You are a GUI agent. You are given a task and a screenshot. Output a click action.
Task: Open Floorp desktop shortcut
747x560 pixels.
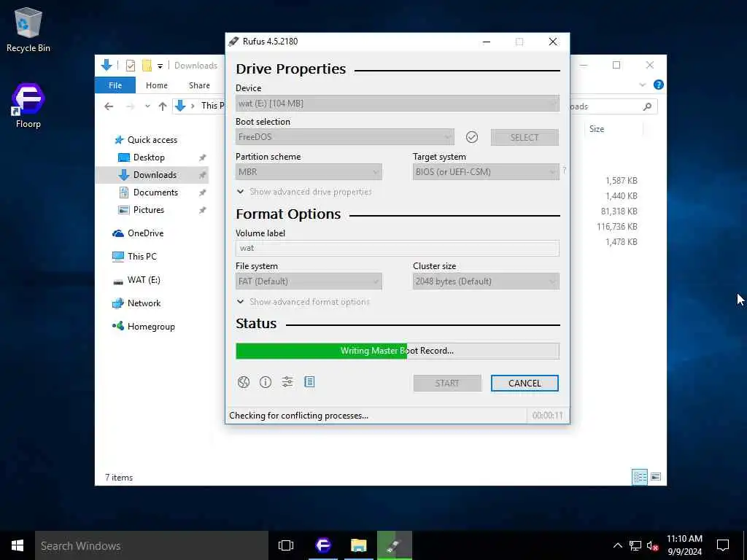[x=28, y=106]
